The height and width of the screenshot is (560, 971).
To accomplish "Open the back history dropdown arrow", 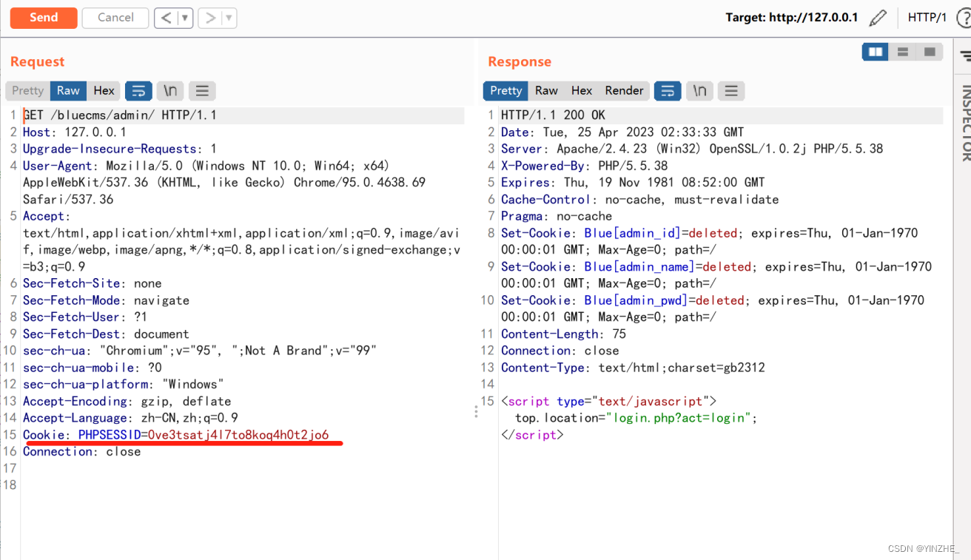I will click(185, 18).
